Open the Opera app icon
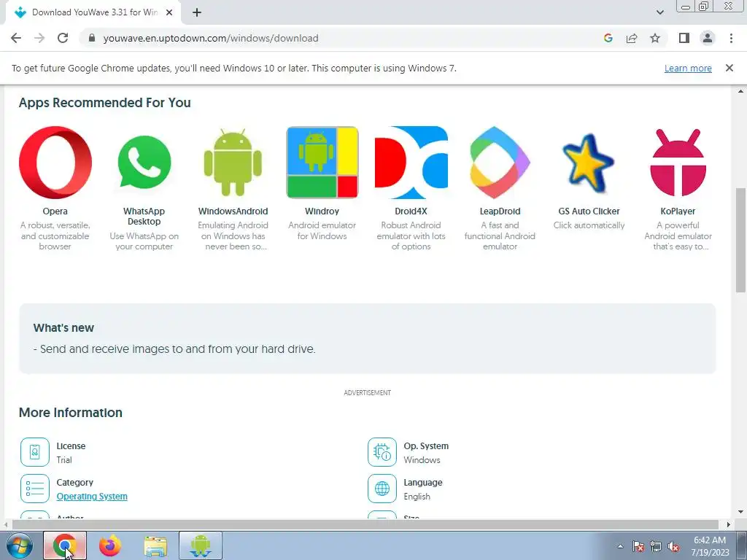Image resolution: width=747 pixels, height=560 pixels. click(55, 163)
